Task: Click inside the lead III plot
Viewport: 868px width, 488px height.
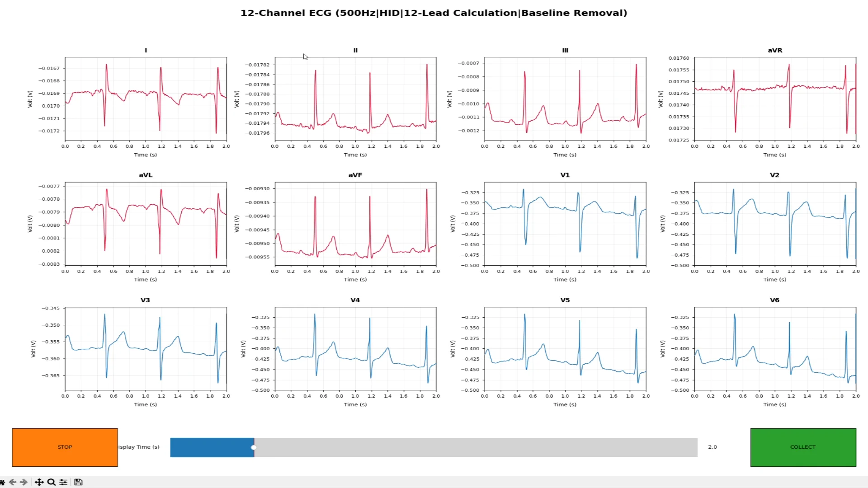Action: 565,99
